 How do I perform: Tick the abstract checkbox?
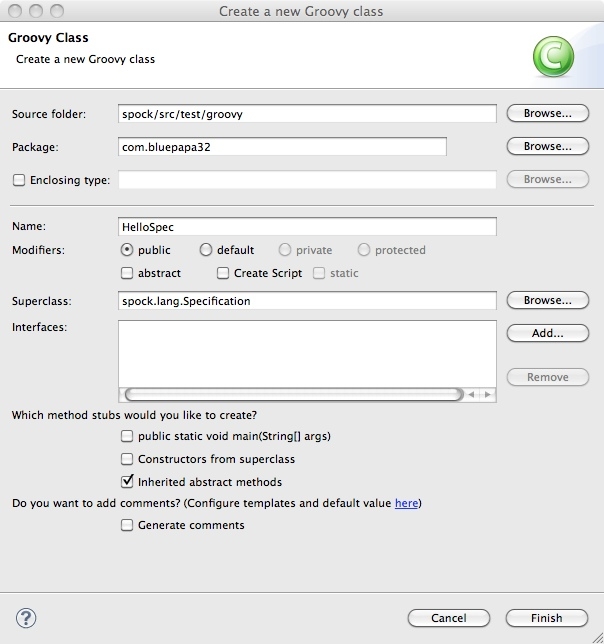coord(127,273)
